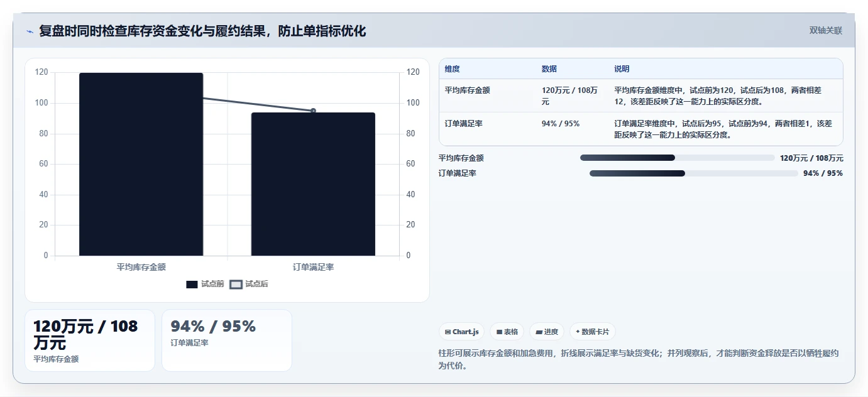Open the 120万元 / 108万元 data card
The image size is (868, 397).
pyautogui.click(x=90, y=340)
